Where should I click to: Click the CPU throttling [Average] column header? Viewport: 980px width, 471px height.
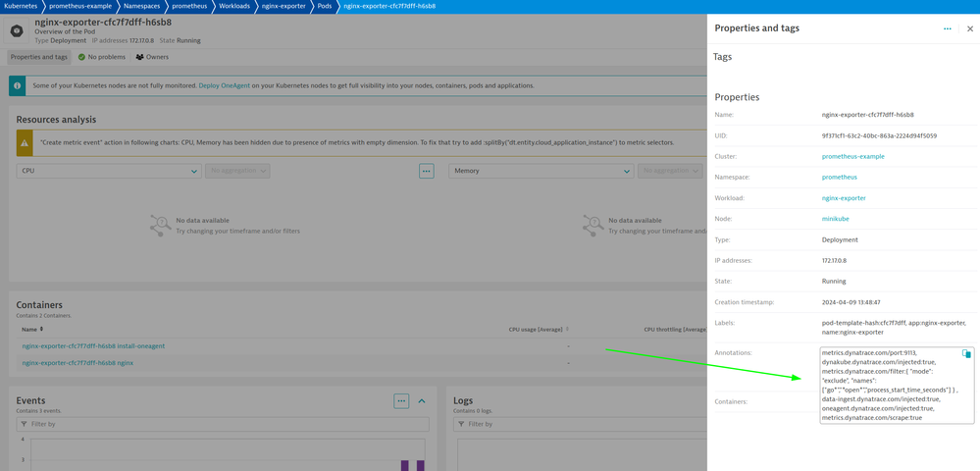pos(676,329)
